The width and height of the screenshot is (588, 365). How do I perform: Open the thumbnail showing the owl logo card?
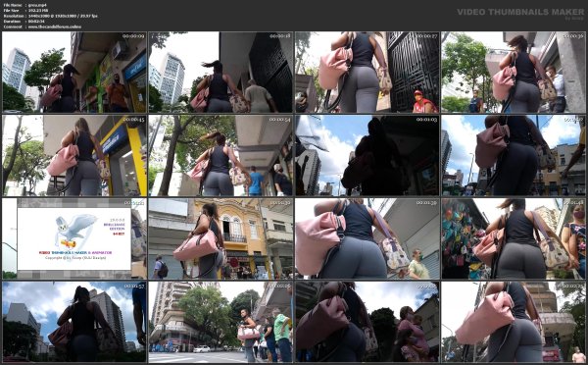pyautogui.click(x=74, y=238)
